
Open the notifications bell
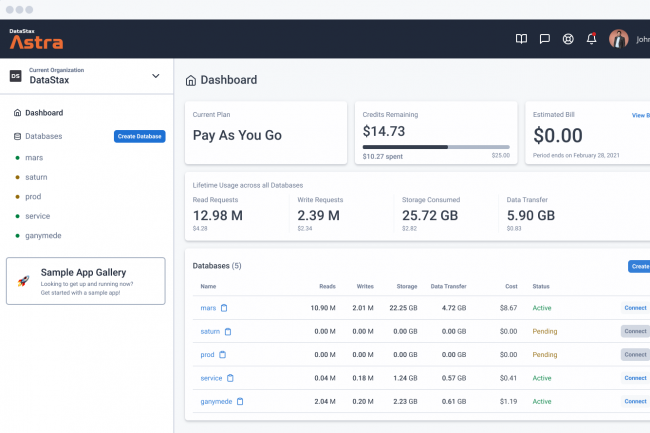(x=592, y=39)
